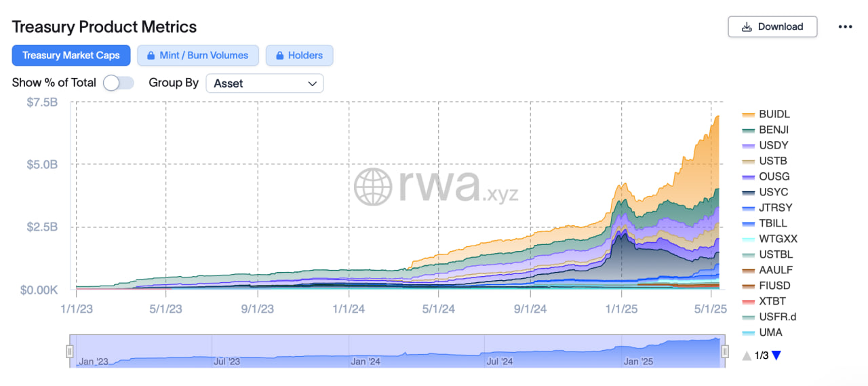Click the Group By dropdown chevron arrow

click(313, 83)
